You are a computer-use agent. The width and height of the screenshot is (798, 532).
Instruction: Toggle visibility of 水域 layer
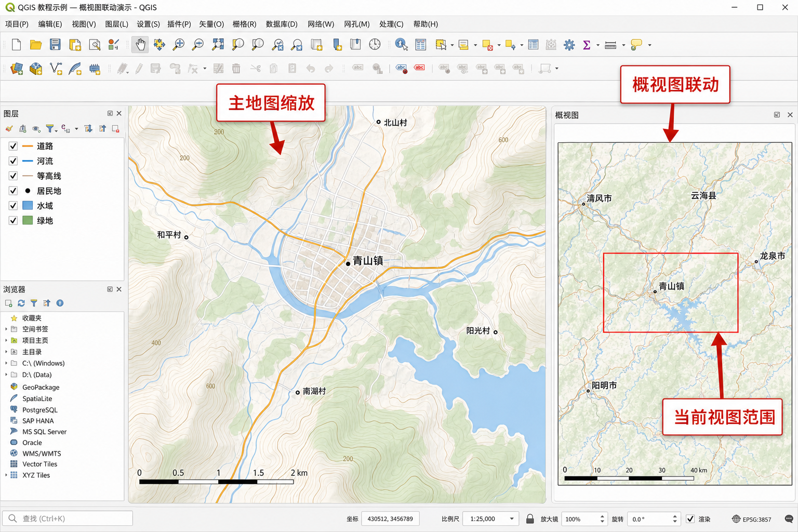(13, 206)
